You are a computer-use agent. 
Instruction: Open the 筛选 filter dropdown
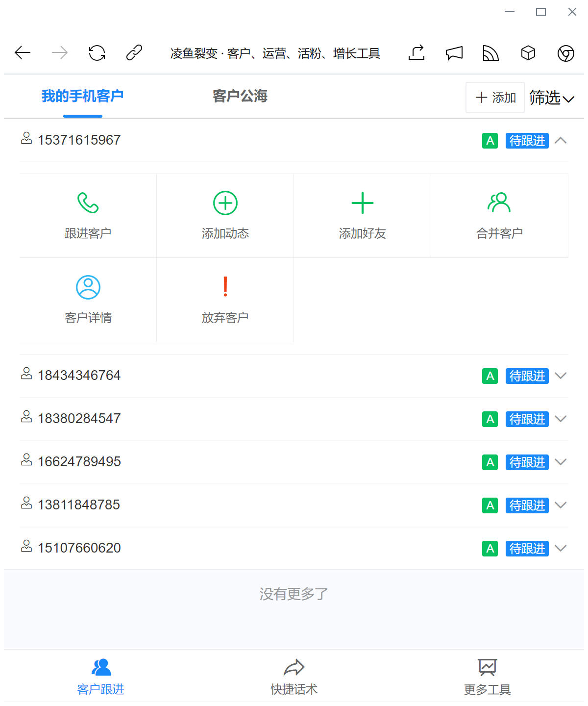point(551,98)
